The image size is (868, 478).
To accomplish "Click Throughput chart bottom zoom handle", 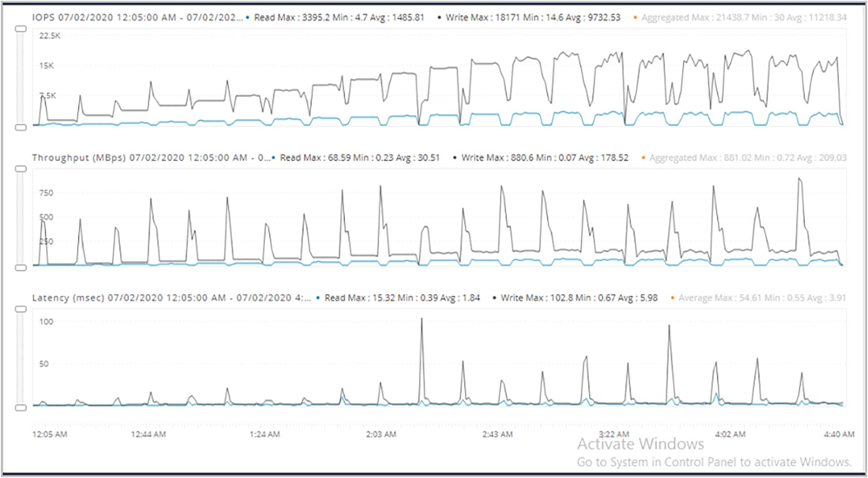I will 21,268.
